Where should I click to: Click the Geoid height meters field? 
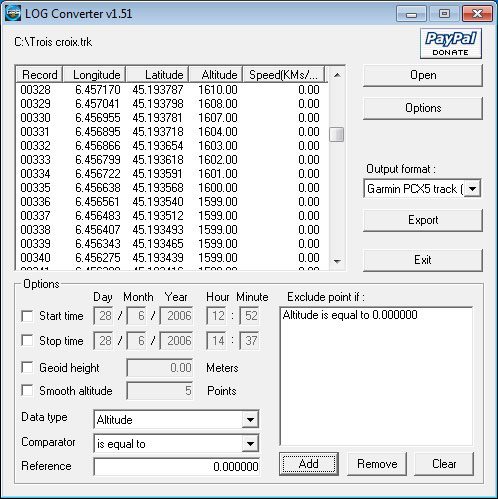pos(160,368)
